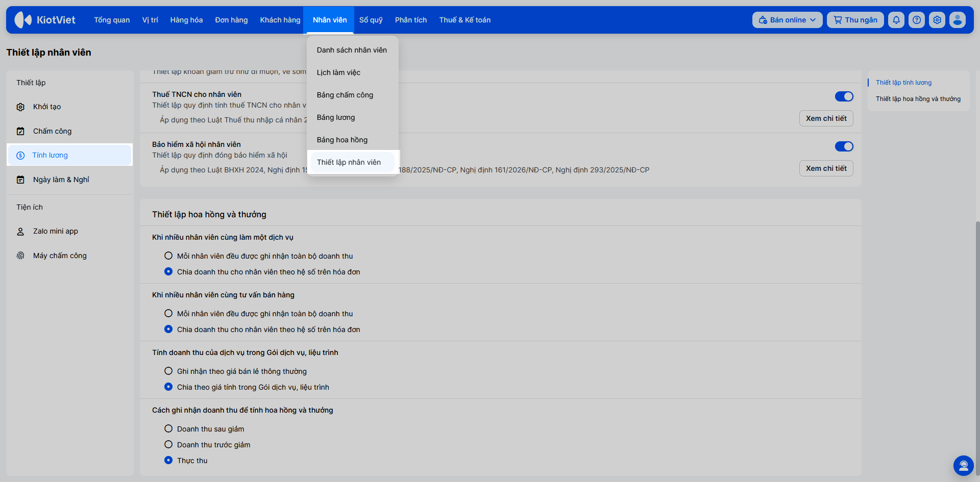Click the Chấm công calendar icon

pos(20,132)
